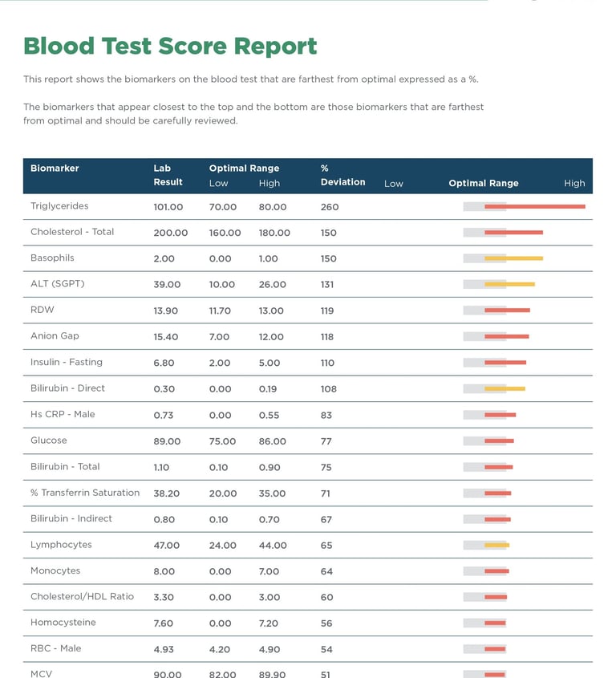The height and width of the screenshot is (678, 616).
Task: Click the Homocysteine high optimal value 7.20
Action: pyautogui.click(x=269, y=623)
